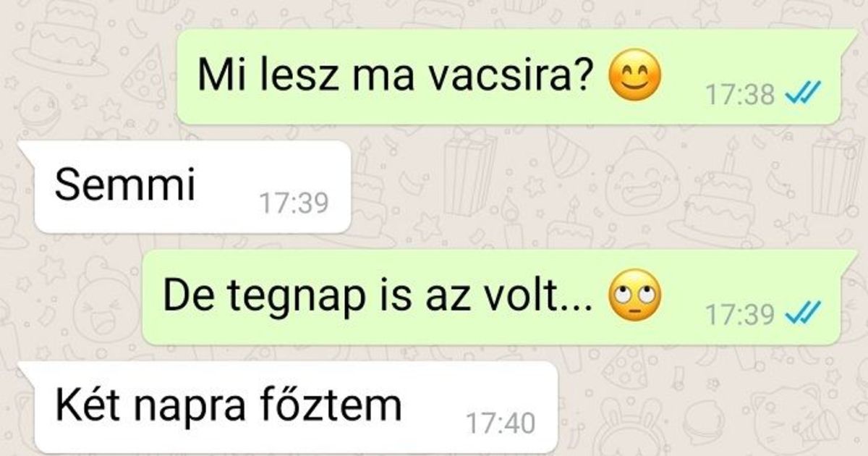
Task: Click the 17:38 timestamp
Action: [x=741, y=94]
